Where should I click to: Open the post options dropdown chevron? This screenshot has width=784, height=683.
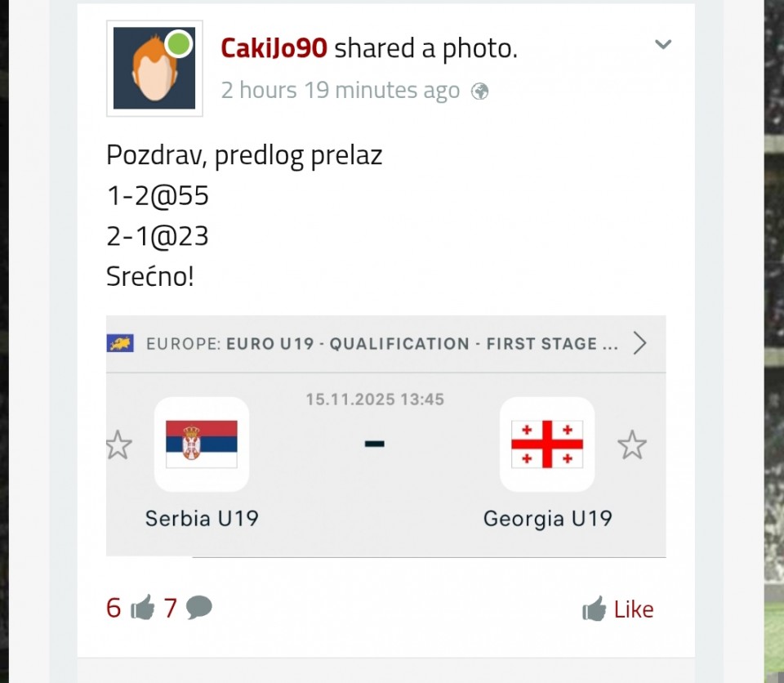click(x=663, y=45)
